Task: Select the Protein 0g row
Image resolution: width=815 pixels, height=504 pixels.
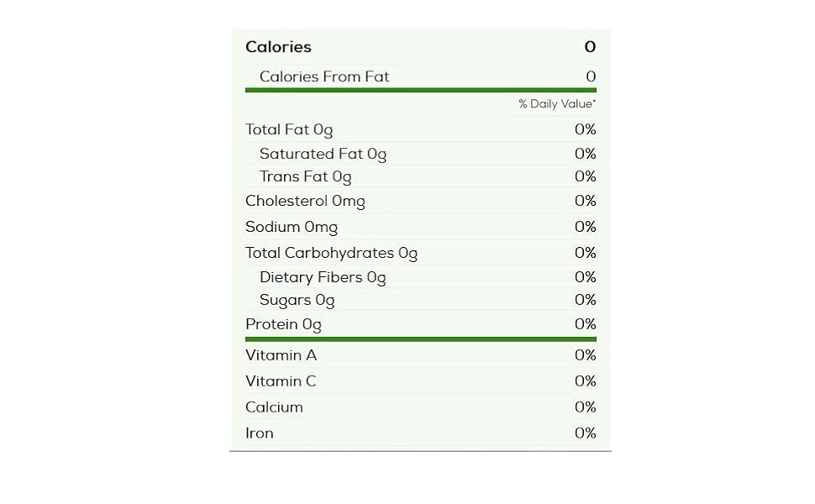Action: pyautogui.click(x=420, y=324)
